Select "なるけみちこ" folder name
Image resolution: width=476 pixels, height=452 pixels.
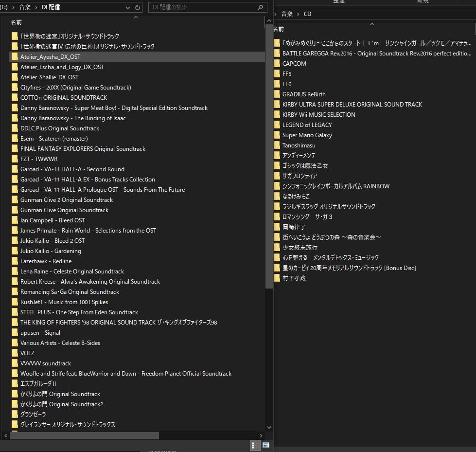pos(296,197)
